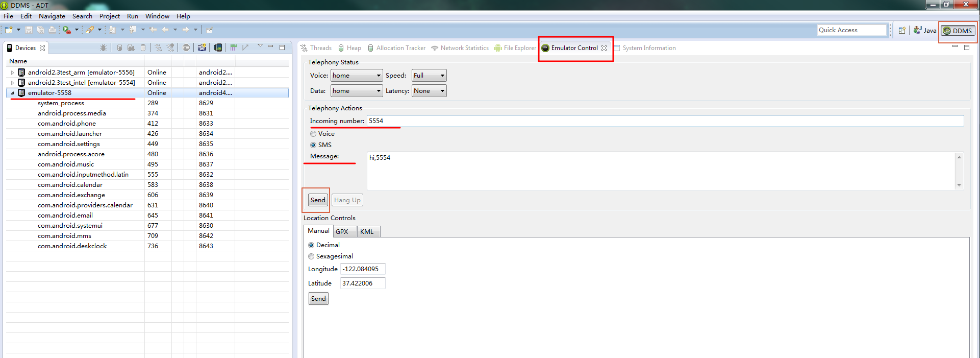Click the Latitude input field
This screenshot has width=980, height=358.
coord(363,283)
